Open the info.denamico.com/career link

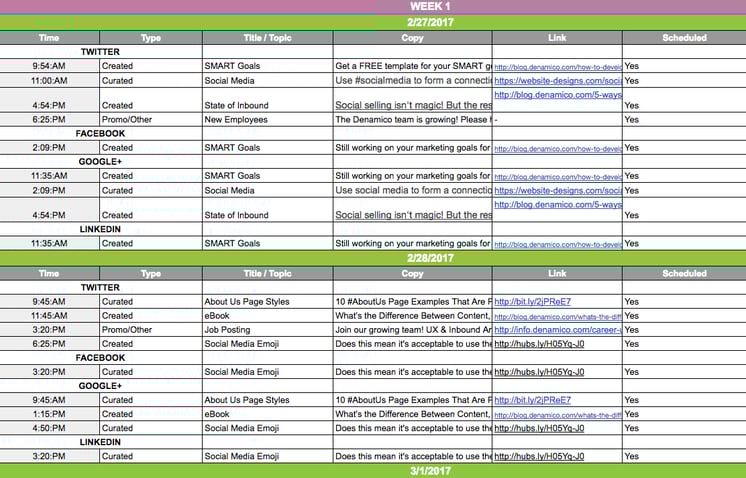point(558,330)
